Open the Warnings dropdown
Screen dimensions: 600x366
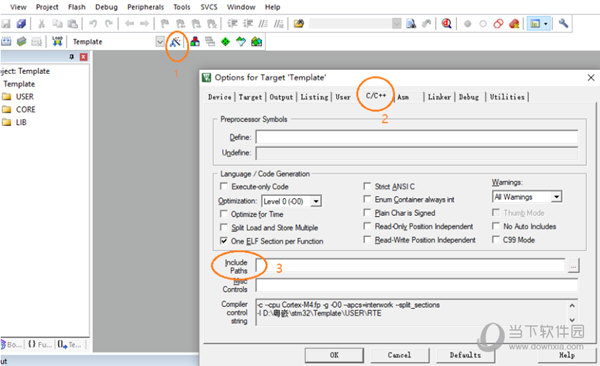click(x=556, y=197)
